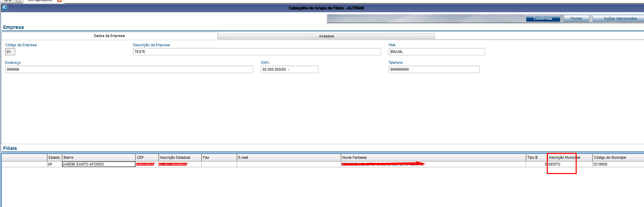
Task: Click the País field containing BRASIL
Action: (x=437, y=52)
